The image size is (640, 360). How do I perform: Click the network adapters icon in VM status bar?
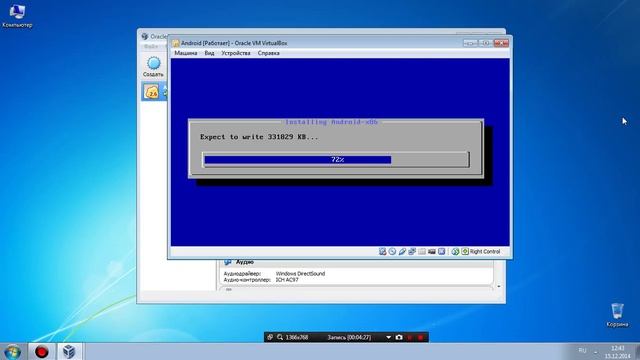(x=412, y=251)
